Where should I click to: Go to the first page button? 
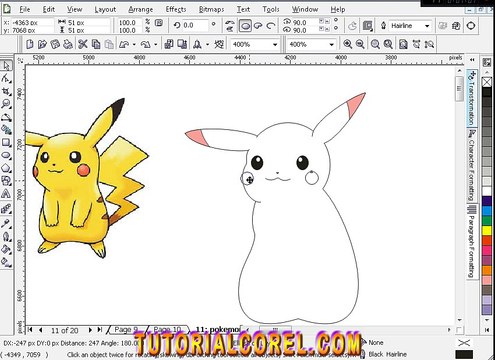(30, 330)
